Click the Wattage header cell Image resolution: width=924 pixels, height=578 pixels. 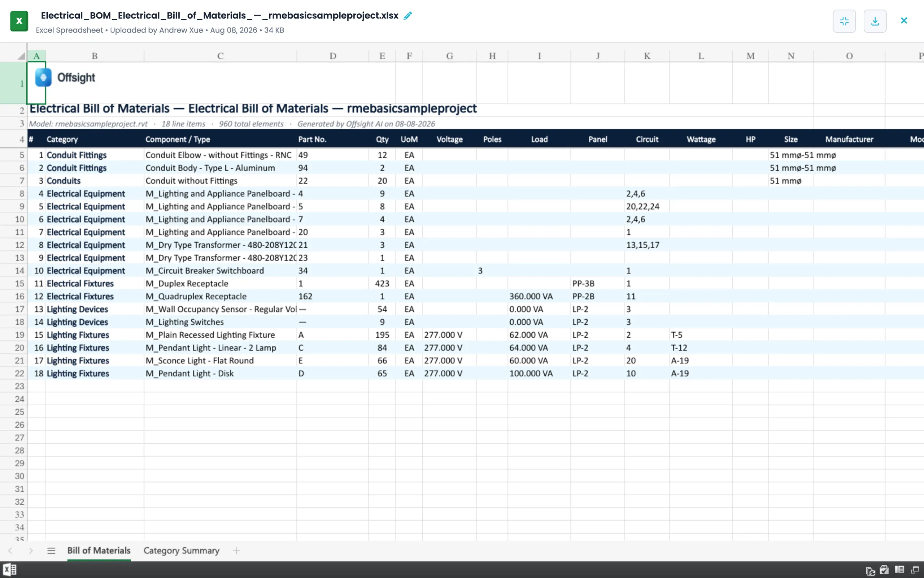(x=701, y=139)
